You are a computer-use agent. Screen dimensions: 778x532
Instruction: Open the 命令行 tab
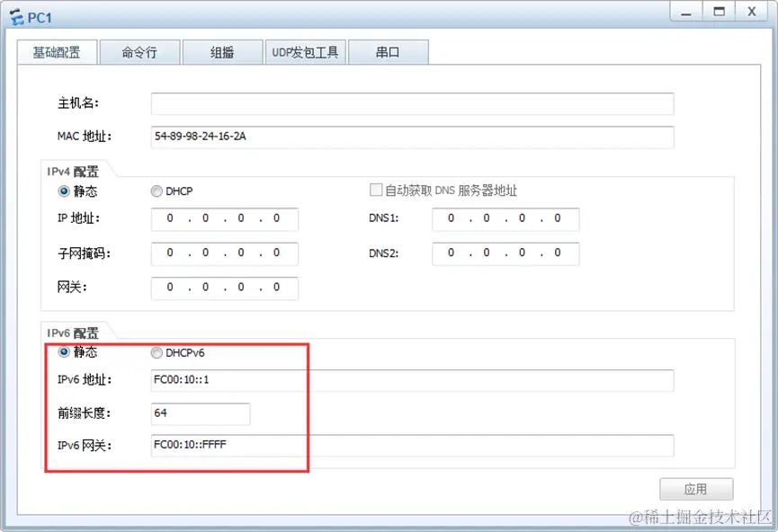tap(139, 52)
